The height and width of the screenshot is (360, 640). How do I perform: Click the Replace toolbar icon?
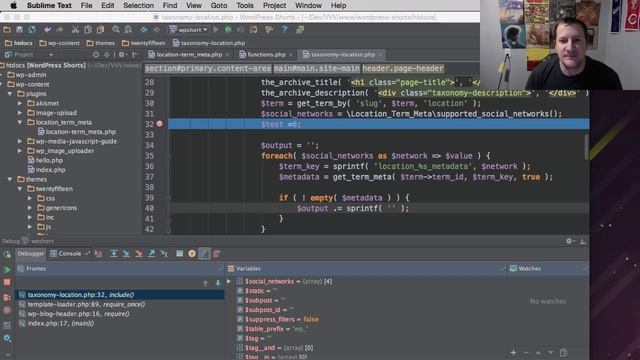click(x=128, y=29)
